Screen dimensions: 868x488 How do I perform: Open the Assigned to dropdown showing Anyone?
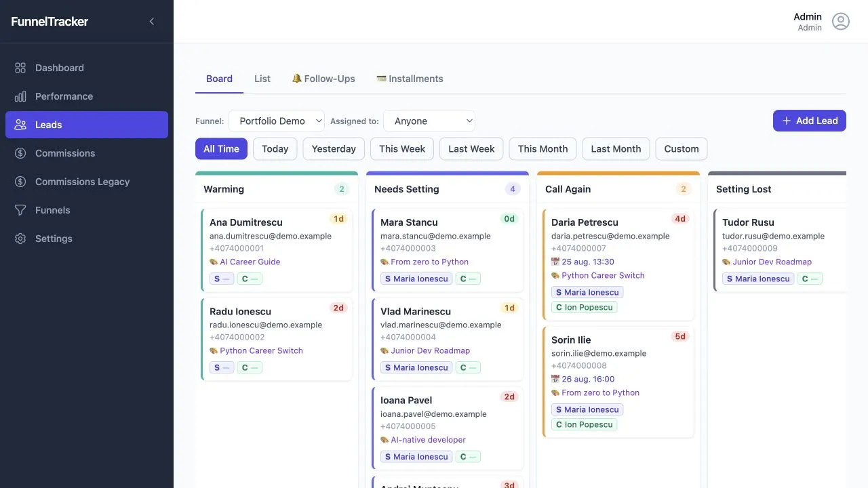tap(429, 121)
